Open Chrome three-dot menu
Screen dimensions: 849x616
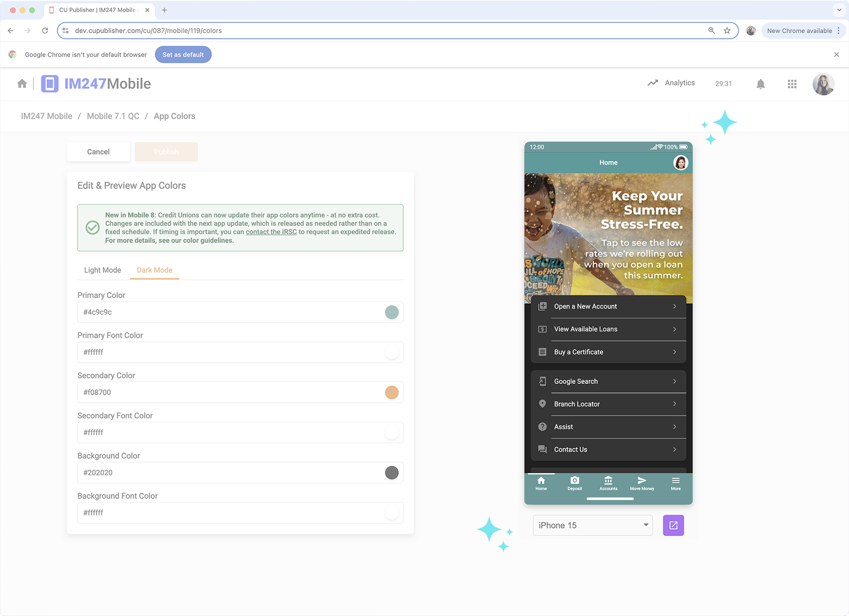839,31
